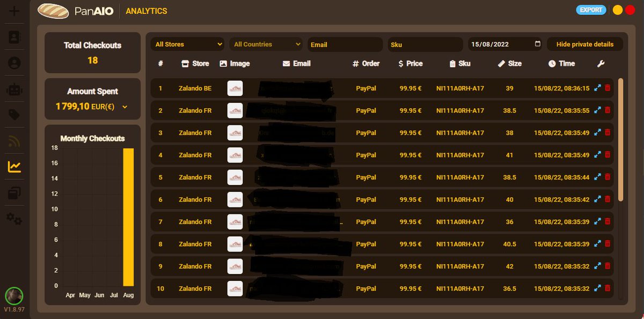The image size is (644, 319).
Task: Expand details for row 4 order
Action: [x=597, y=155]
